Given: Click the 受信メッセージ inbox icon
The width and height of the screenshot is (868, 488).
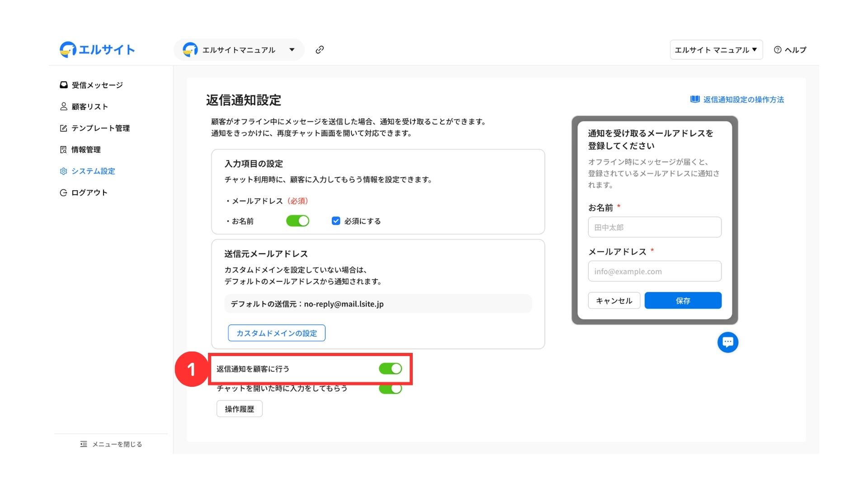Looking at the screenshot, I should 64,85.
